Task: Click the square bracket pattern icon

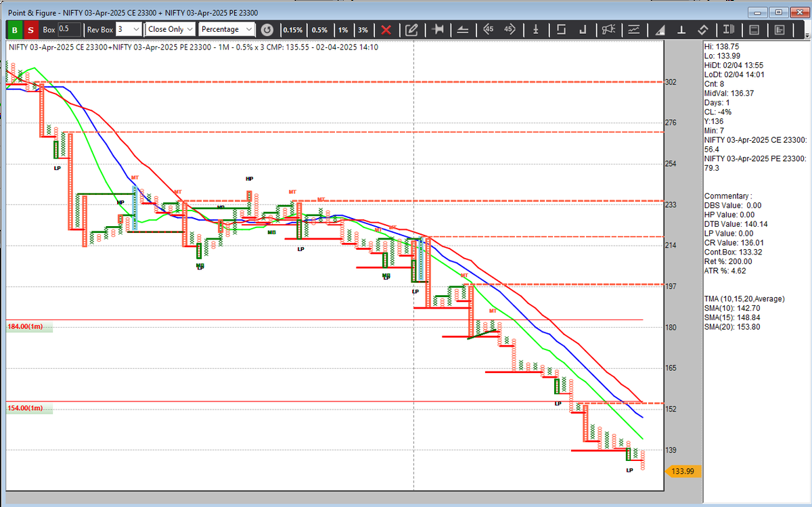Action: [560, 30]
